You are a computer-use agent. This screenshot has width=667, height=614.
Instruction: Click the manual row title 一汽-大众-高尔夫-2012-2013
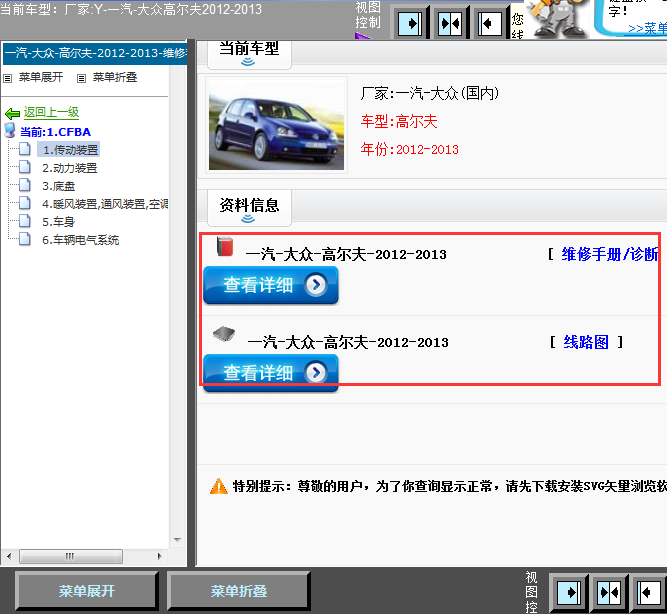(346, 254)
